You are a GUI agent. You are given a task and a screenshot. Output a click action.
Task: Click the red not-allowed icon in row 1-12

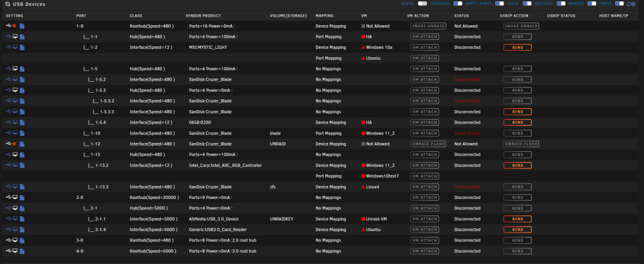click(15, 144)
